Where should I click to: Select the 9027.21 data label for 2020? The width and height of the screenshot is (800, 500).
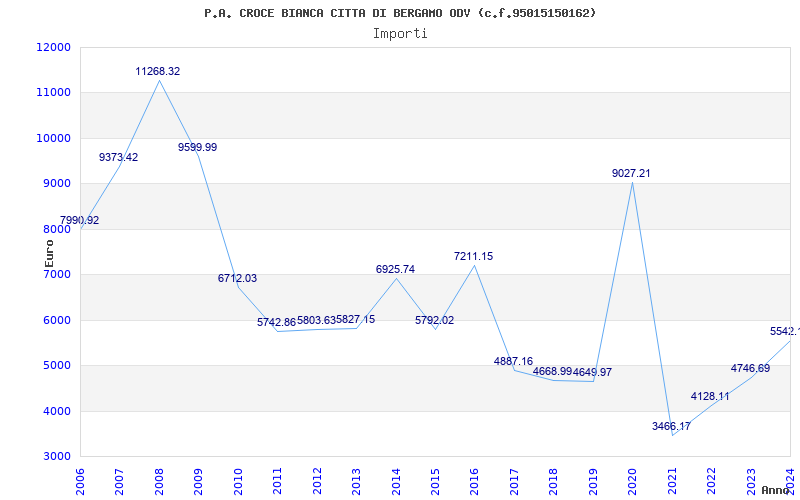click(x=631, y=173)
